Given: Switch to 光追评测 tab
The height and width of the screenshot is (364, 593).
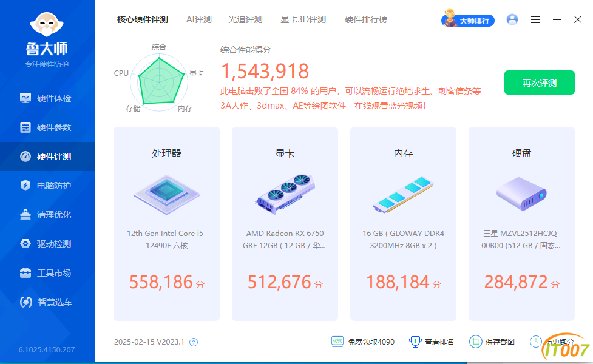Looking at the screenshot, I should [x=245, y=19].
